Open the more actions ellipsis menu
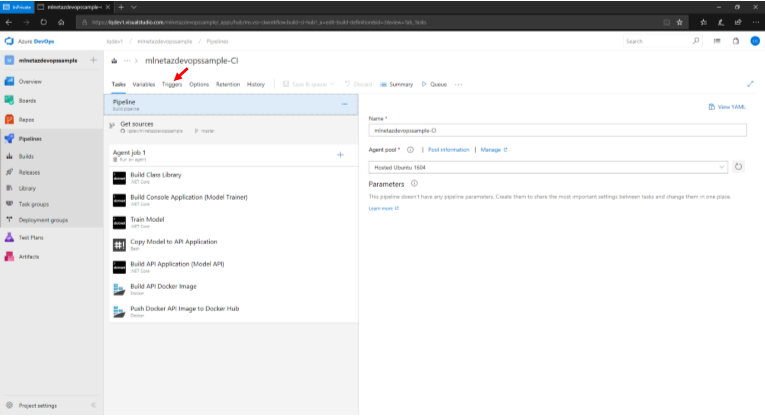The height and width of the screenshot is (416, 765). click(458, 84)
